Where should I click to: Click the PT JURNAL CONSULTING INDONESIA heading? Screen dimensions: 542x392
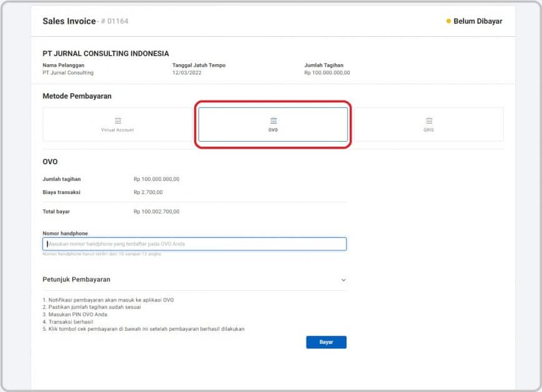click(x=106, y=54)
